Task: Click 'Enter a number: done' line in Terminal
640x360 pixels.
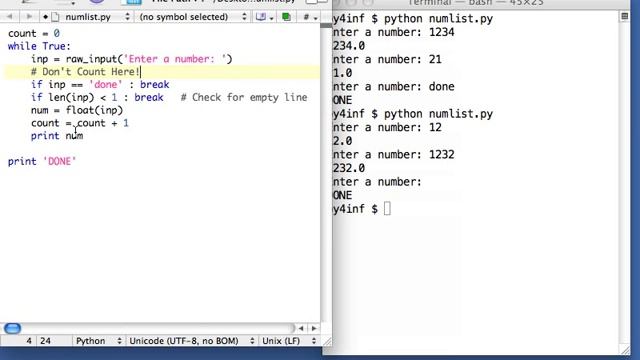Action: pos(393,87)
